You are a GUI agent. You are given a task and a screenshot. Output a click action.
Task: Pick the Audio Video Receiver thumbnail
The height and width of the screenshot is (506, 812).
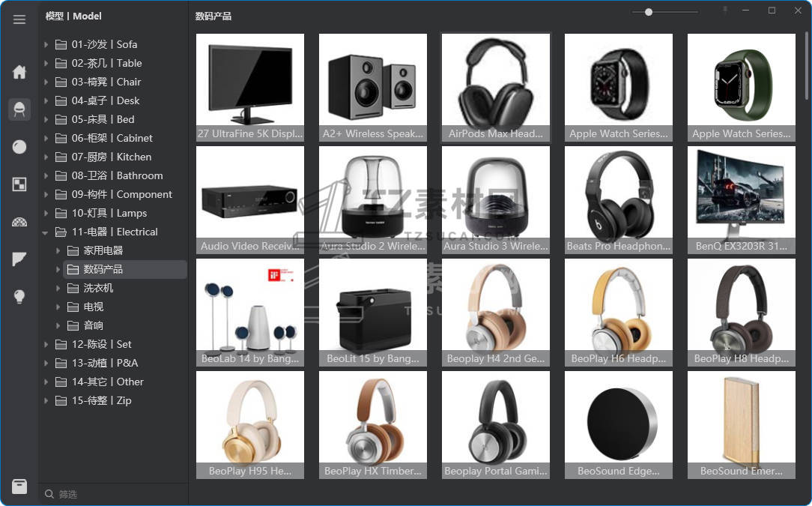(250, 200)
